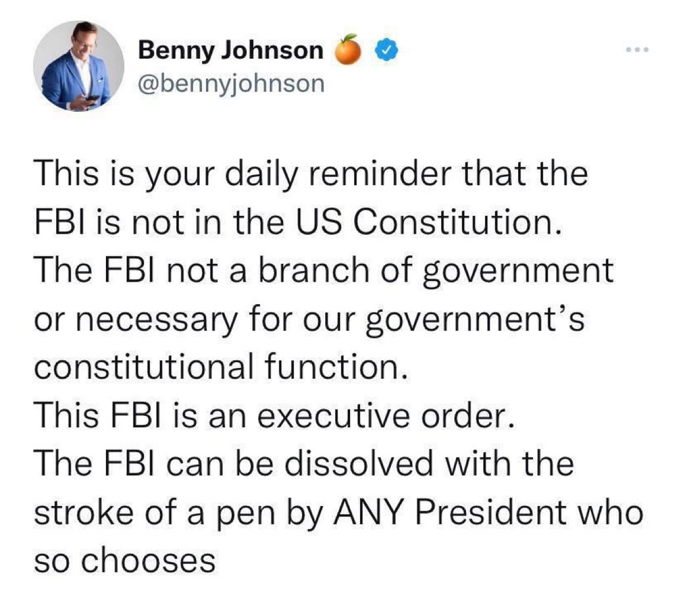Screen dimensions: 674x616
Task: Click the blue verified checkmark badge
Action: coord(386,51)
